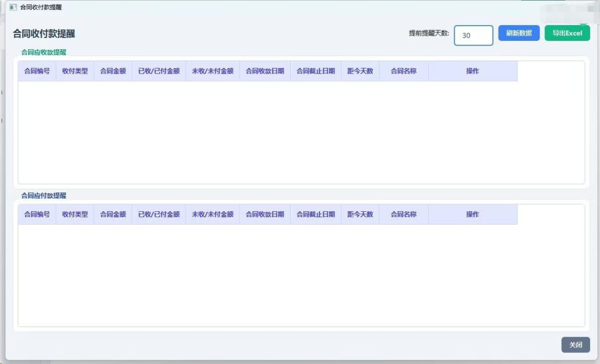Viewport: 600px width, 364px height.
Task: Sort 应付款 table by 合同截止日期
Action: click(x=316, y=215)
